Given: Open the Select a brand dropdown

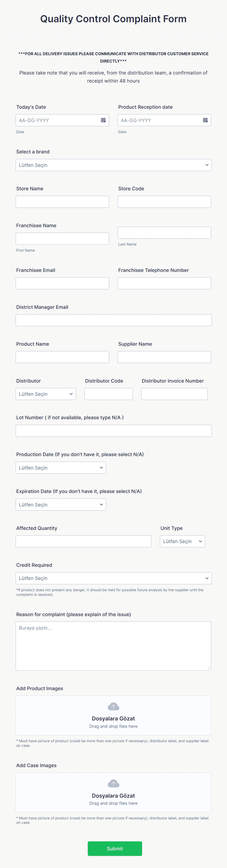Looking at the screenshot, I should click(113, 165).
